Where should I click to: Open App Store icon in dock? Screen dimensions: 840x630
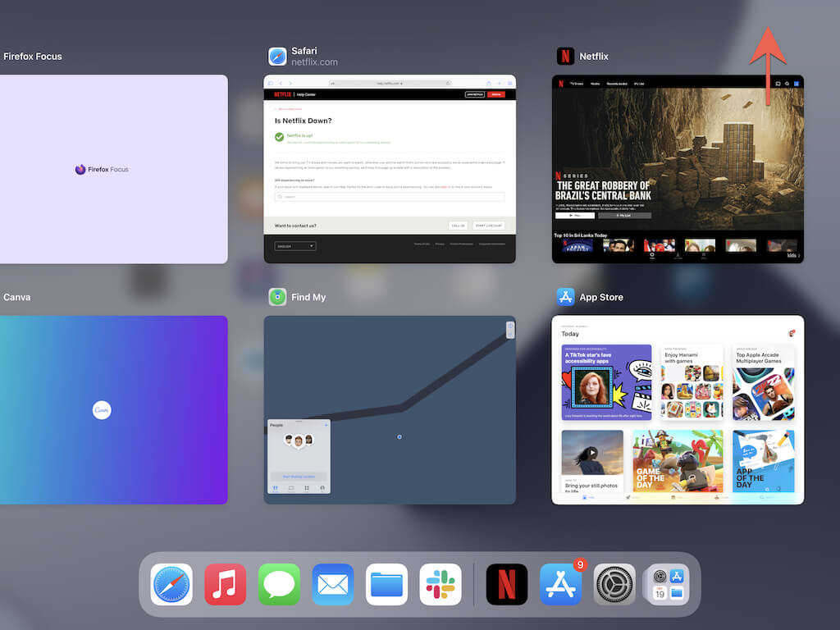click(561, 584)
